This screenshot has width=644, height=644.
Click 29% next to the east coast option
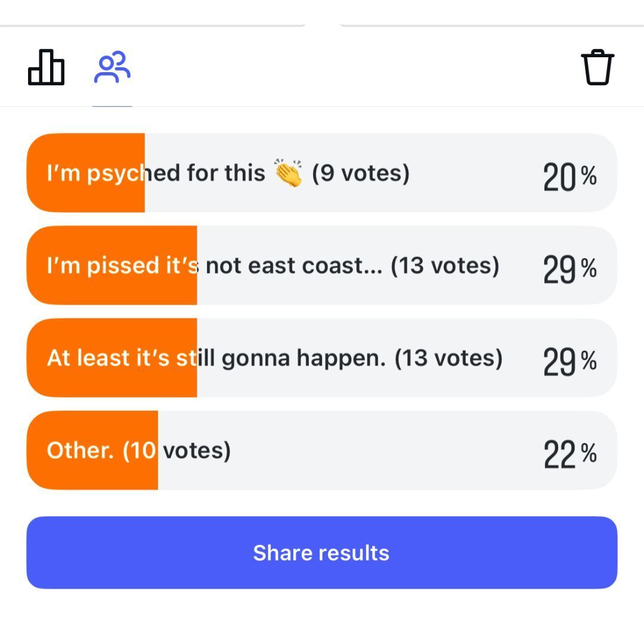point(569,270)
